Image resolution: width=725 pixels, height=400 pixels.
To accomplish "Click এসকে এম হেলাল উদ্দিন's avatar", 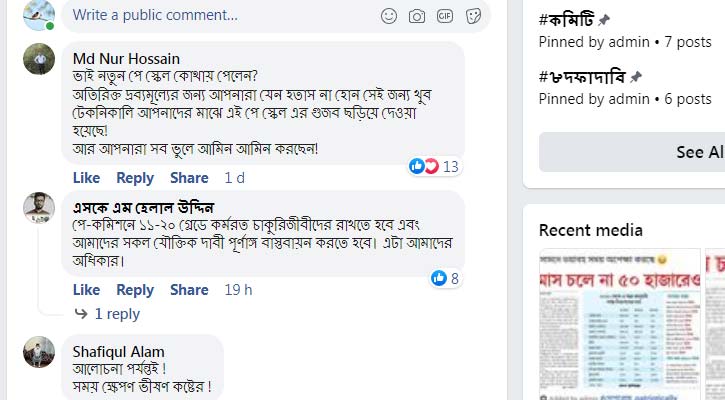I will (39, 208).
